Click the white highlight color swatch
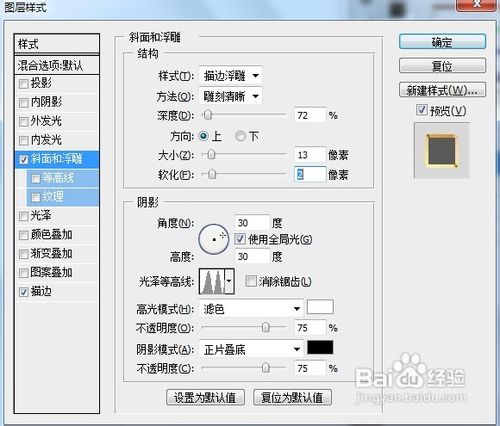The width and height of the screenshot is (500, 426). 320,307
